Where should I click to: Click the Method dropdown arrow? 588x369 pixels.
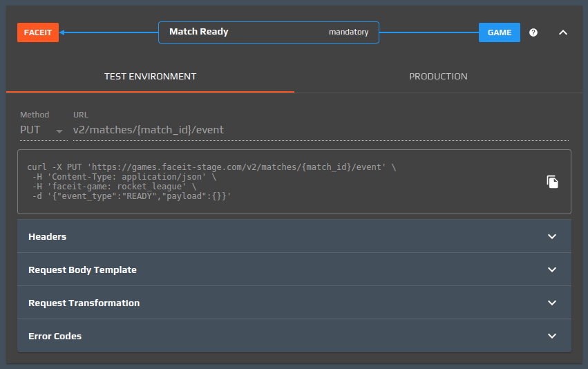[59, 131]
